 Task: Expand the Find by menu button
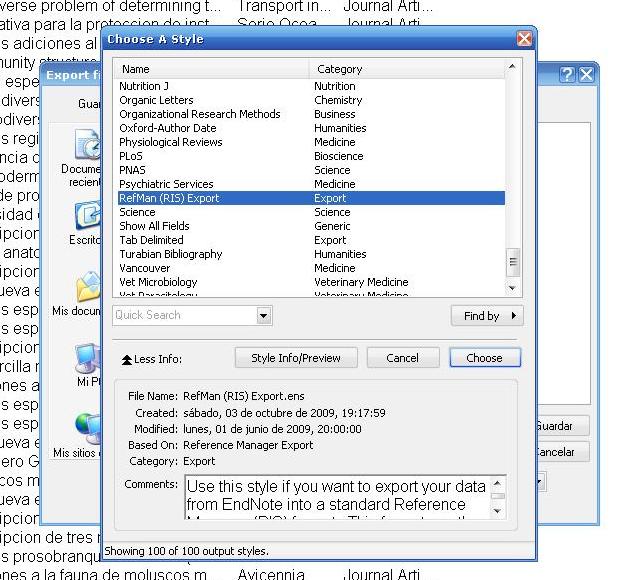pos(487,316)
